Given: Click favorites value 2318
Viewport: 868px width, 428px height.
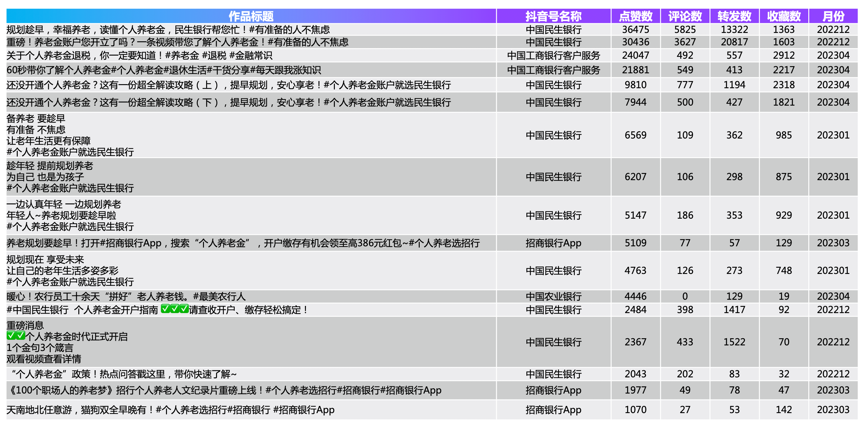Looking at the screenshot, I should coord(784,85).
